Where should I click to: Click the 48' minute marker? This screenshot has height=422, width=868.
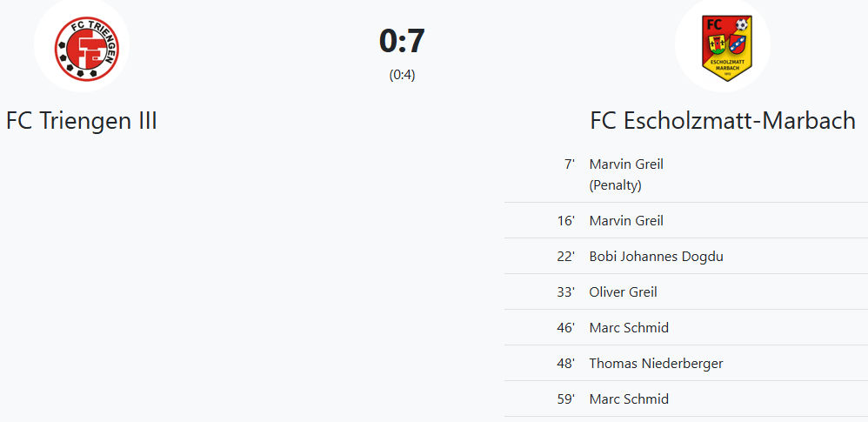click(x=566, y=364)
